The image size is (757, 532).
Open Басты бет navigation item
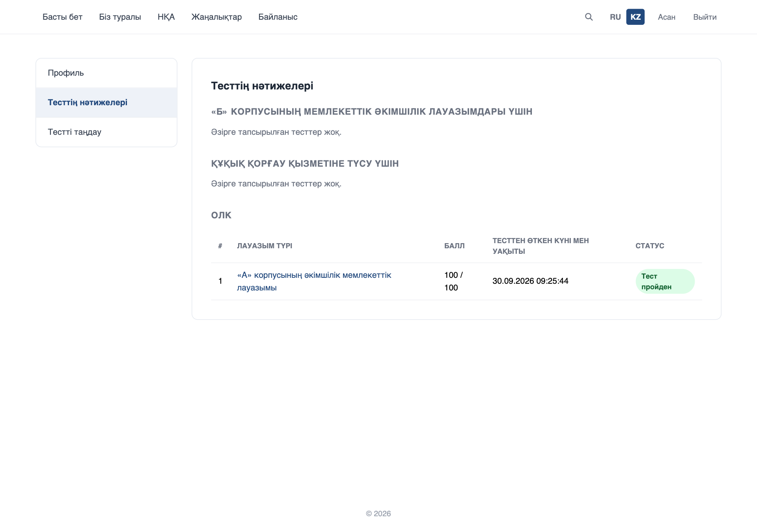coord(62,17)
